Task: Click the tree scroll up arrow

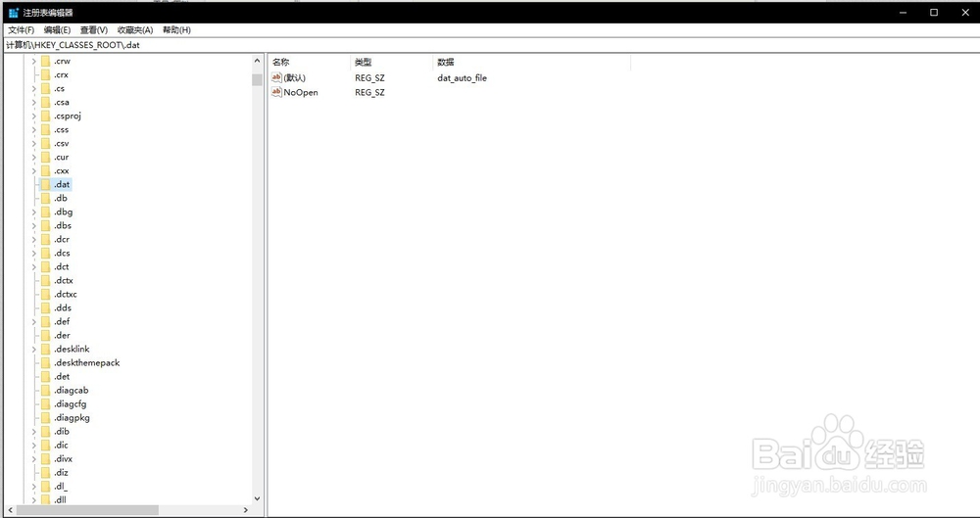Action: point(257,61)
